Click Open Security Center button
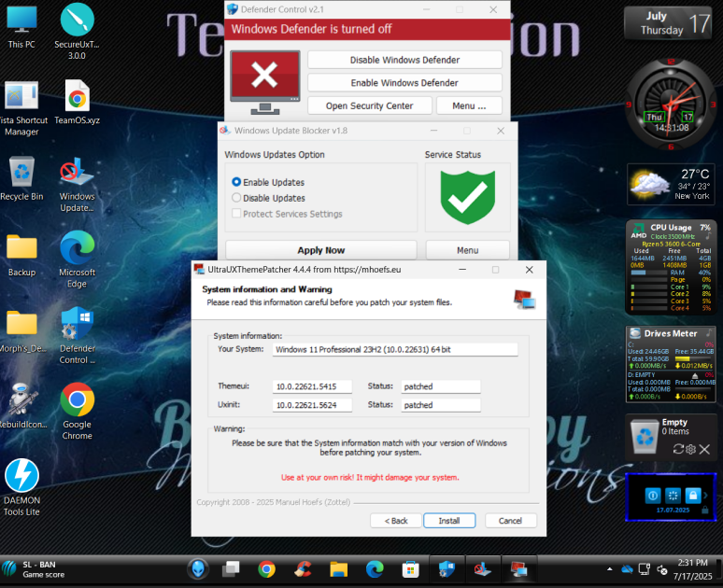723x588 pixels. click(370, 105)
